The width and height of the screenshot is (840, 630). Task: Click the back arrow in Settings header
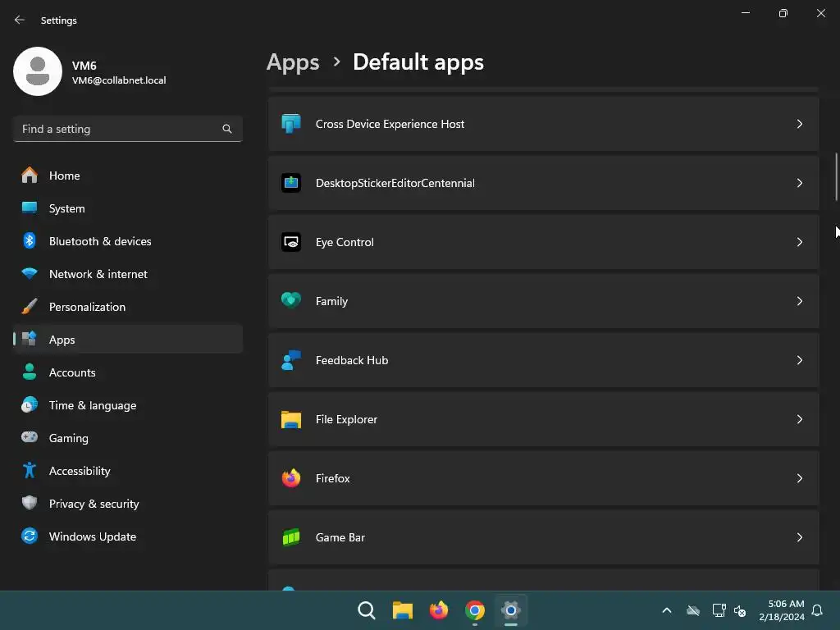(20, 20)
